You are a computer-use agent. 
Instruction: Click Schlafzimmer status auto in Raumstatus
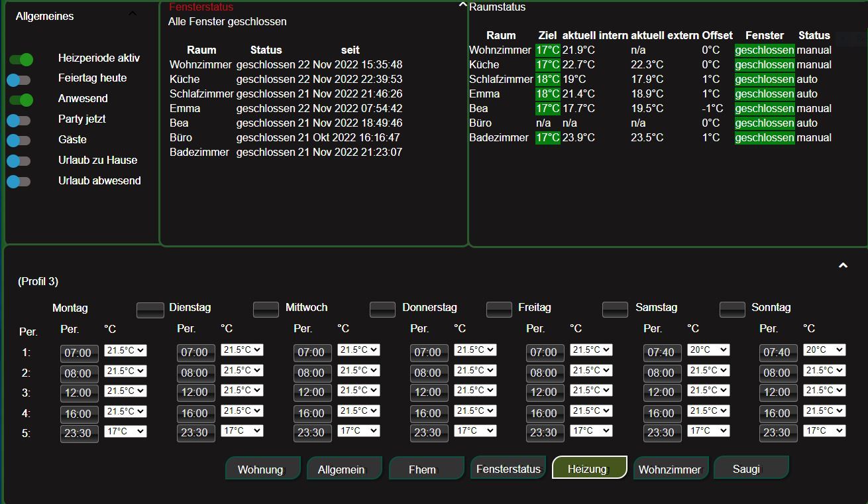click(807, 80)
